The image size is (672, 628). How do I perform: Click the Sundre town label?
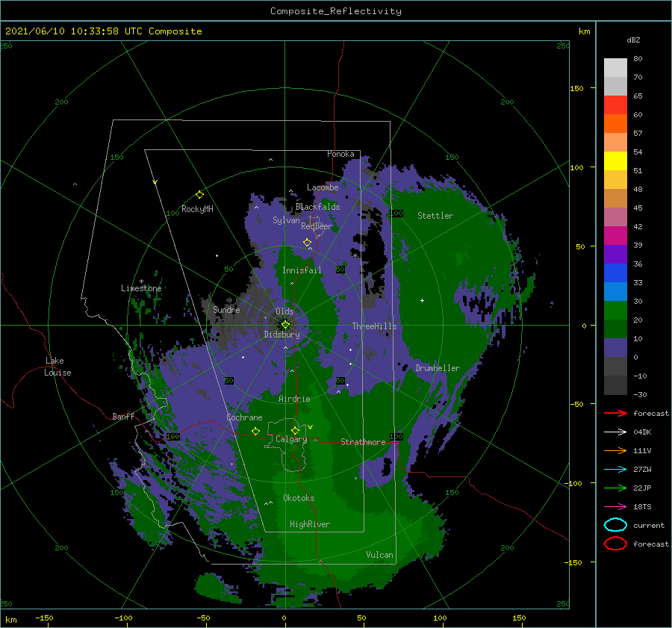coord(226,310)
